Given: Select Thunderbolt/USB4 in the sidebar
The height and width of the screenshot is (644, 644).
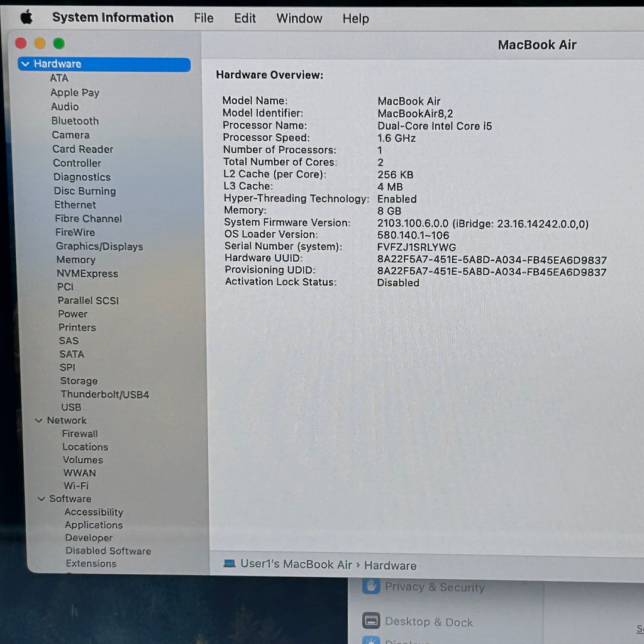Looking at the screenshot, I should tap(105, 394).
